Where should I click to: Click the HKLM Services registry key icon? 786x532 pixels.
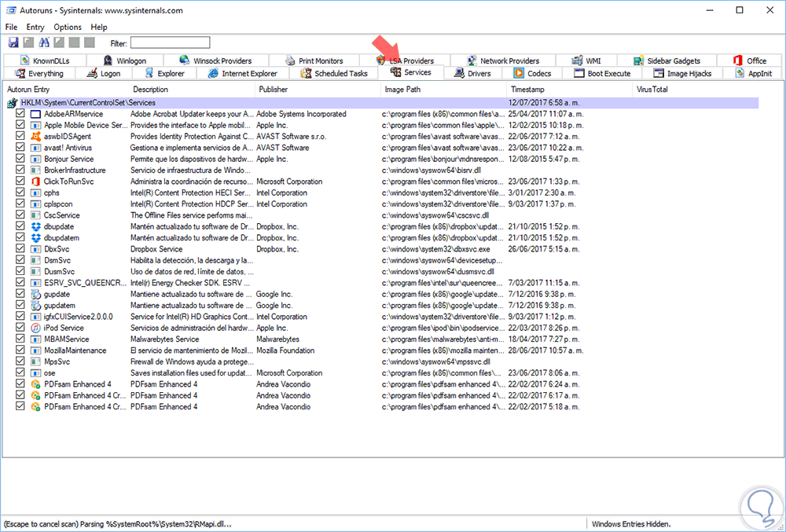13,103
